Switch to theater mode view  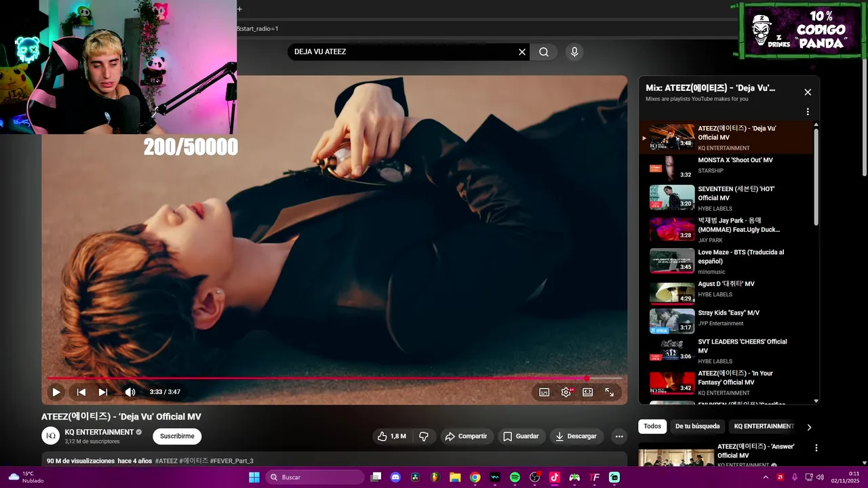(x=588, y=392)
